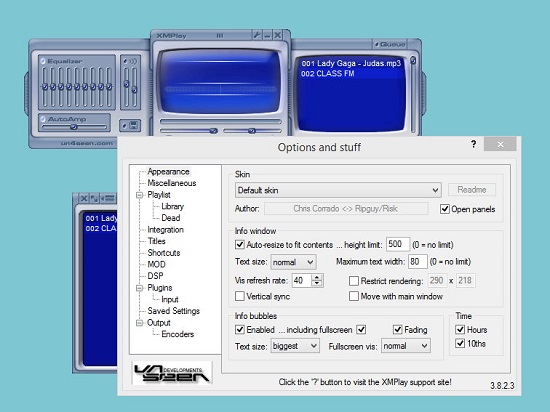Collapse the Plugins tree node
This screenshot has height=412, width=550.
[x=140, y=288]
